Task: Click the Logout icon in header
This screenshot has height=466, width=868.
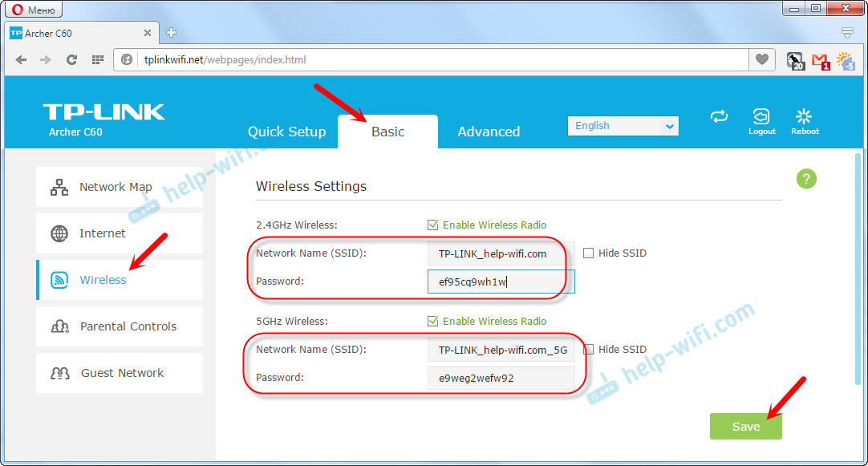Action: click(761, 117)
